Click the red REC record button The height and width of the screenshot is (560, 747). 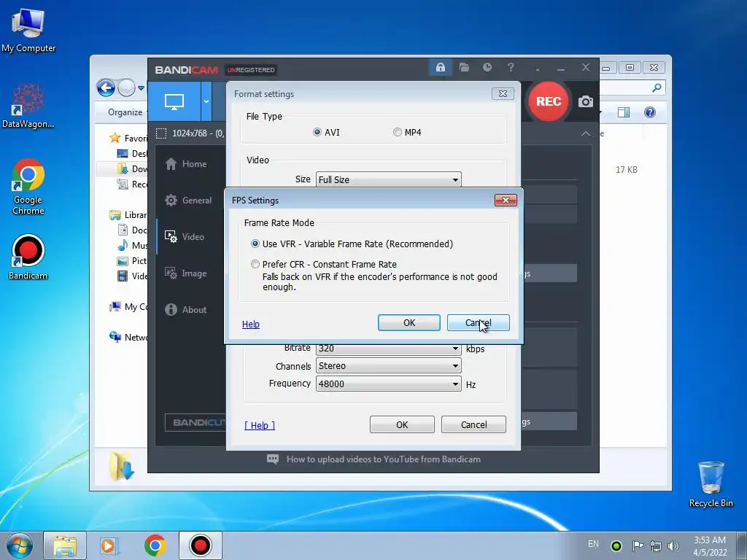(549, 101)
